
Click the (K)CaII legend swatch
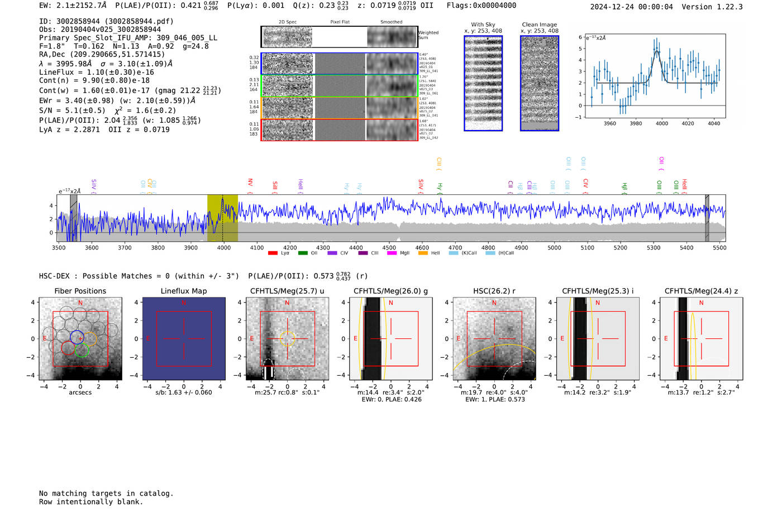point(454,253)
